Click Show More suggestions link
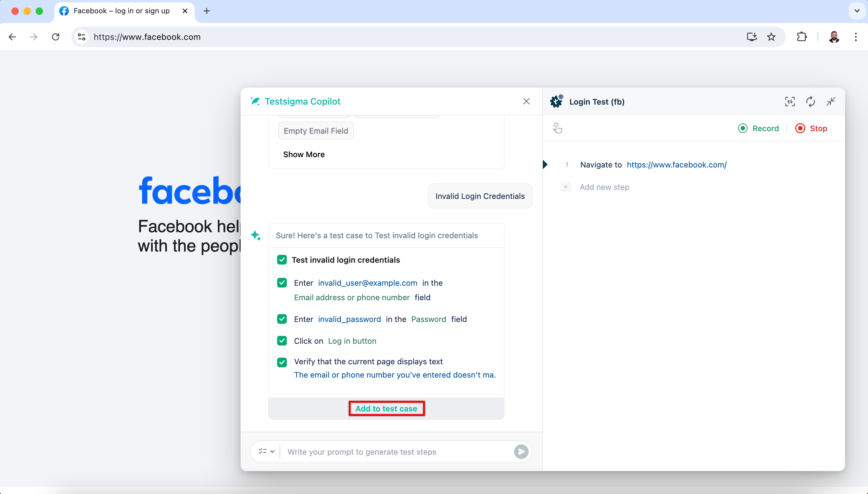The image size is (868, 494). coord(304,154)
